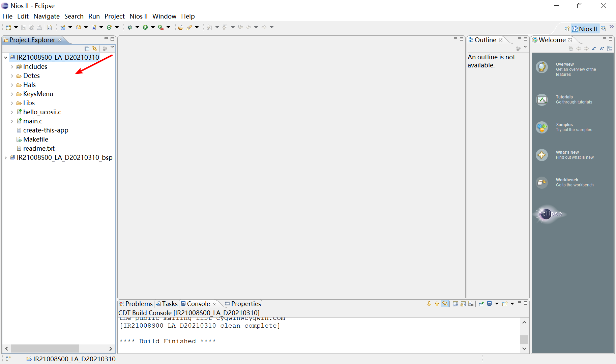Click Project Explorer horizontal scrollbar thumb

pos(45,348)
